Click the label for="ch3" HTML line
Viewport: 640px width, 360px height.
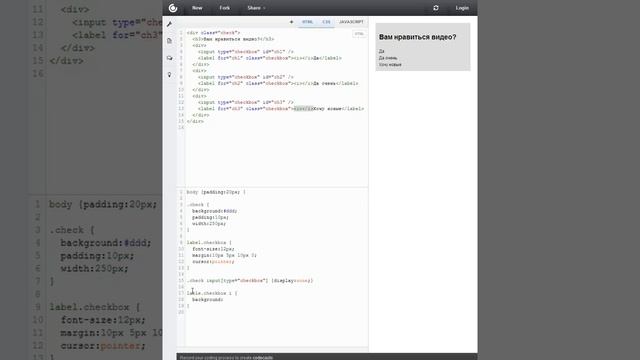point(281,109)
